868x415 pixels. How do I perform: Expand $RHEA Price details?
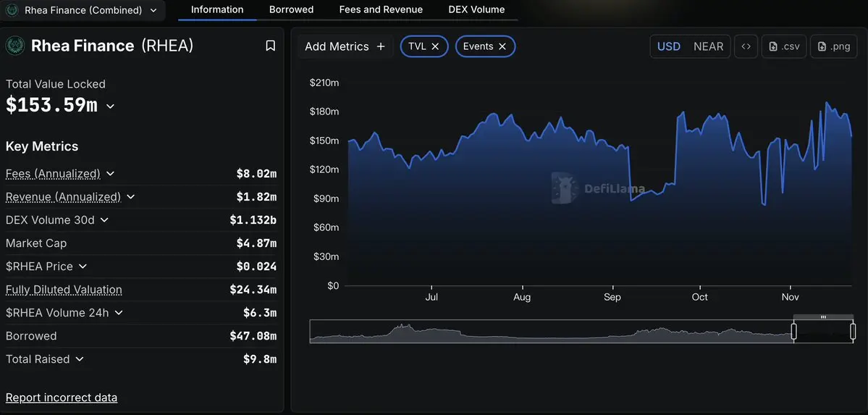83,266
